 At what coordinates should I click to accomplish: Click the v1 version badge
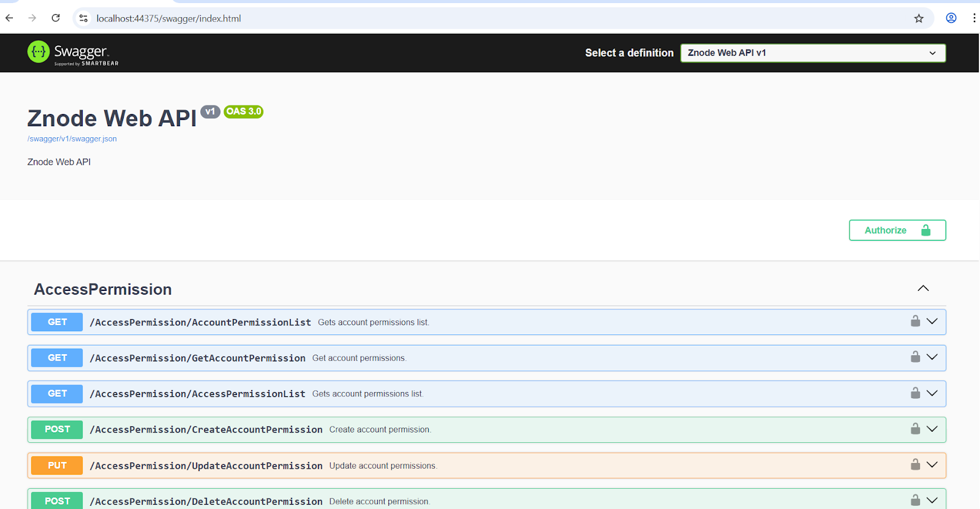(210, 111)
